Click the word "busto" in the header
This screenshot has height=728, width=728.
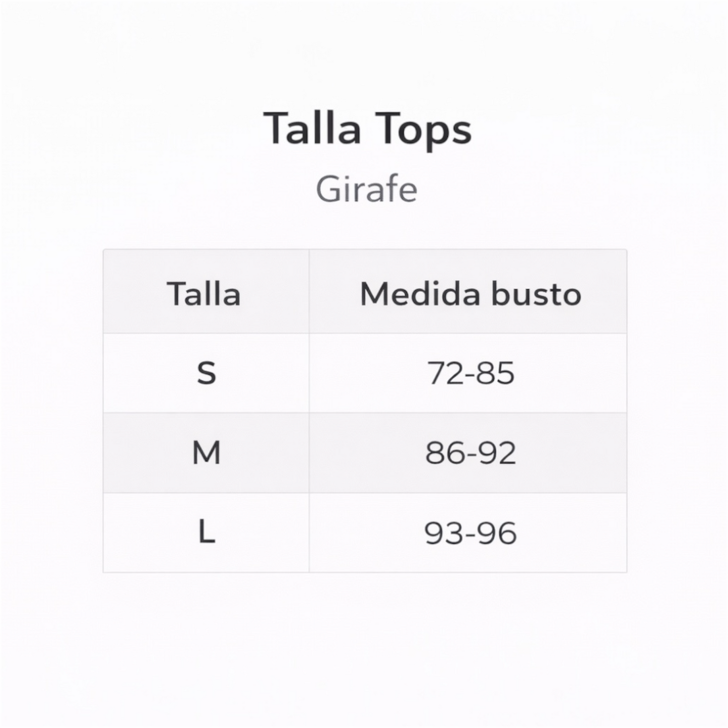coord(536,294)
